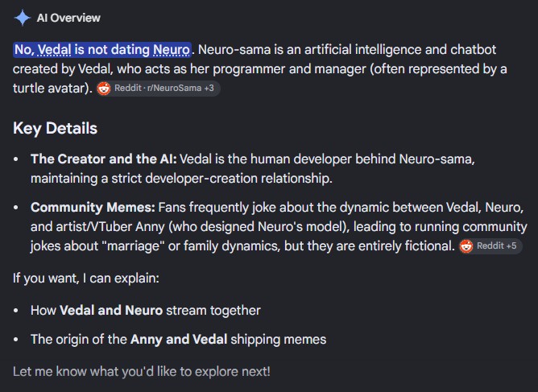The image size is (538, 392).
Task: Click the 'turtle avatar' text in the summary
Action: point(51,89)
